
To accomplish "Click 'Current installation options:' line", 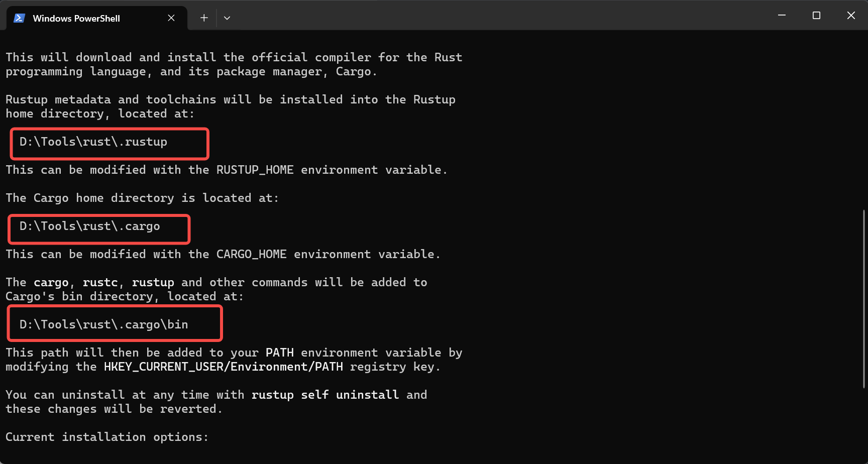I will click(107, 437).
